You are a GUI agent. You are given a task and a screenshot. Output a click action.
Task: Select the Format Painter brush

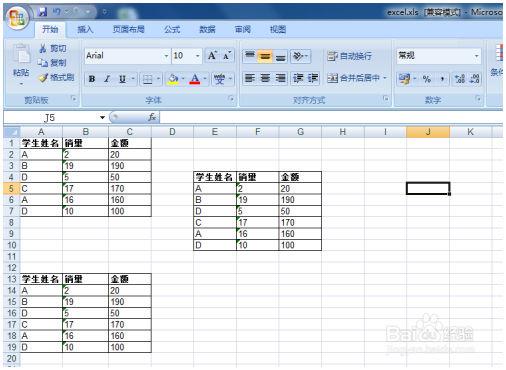[43, 78]
